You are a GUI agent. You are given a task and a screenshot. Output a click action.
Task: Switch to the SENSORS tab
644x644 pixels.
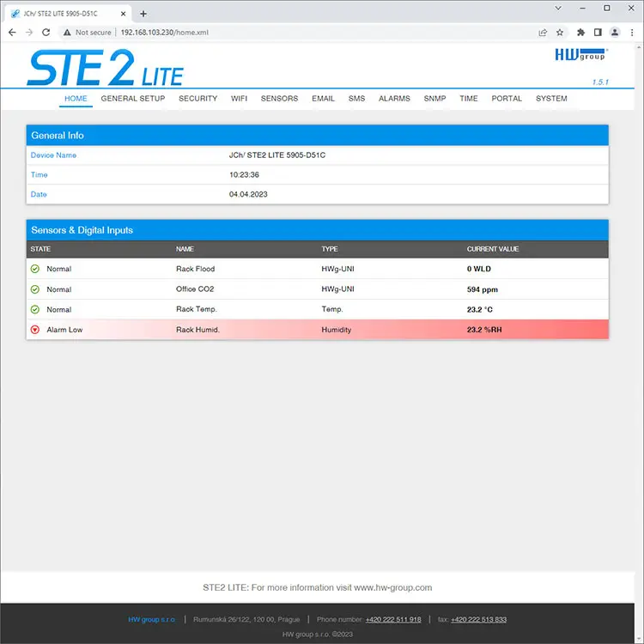pyautogui.click(x=279, y=99)
